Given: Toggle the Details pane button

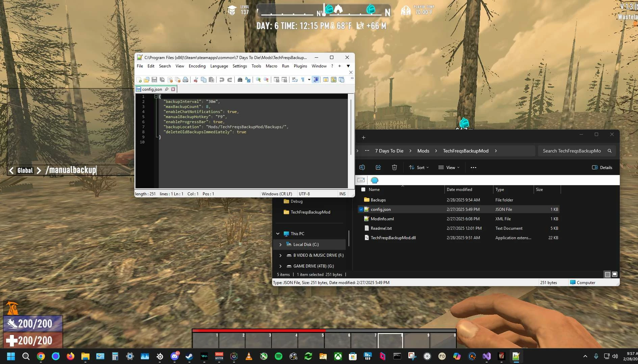Looking at the screenshot, I should (x=602, y=167).
